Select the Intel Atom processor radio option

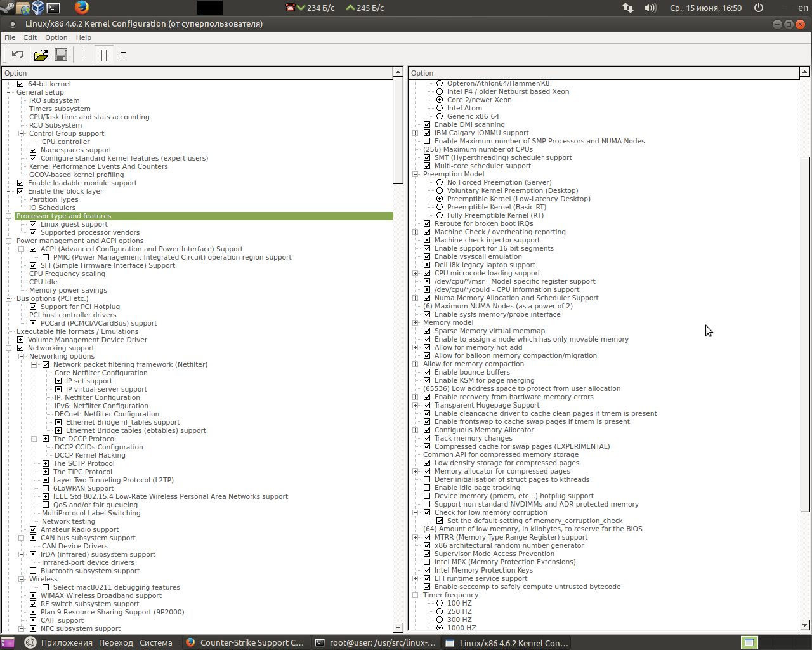[440, 108]
